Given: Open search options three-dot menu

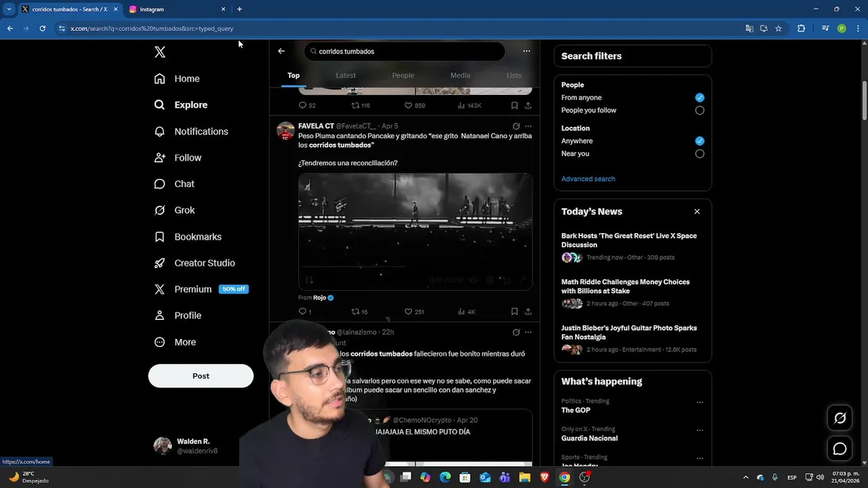Looking at the screenshot, I should pos(526,51).
